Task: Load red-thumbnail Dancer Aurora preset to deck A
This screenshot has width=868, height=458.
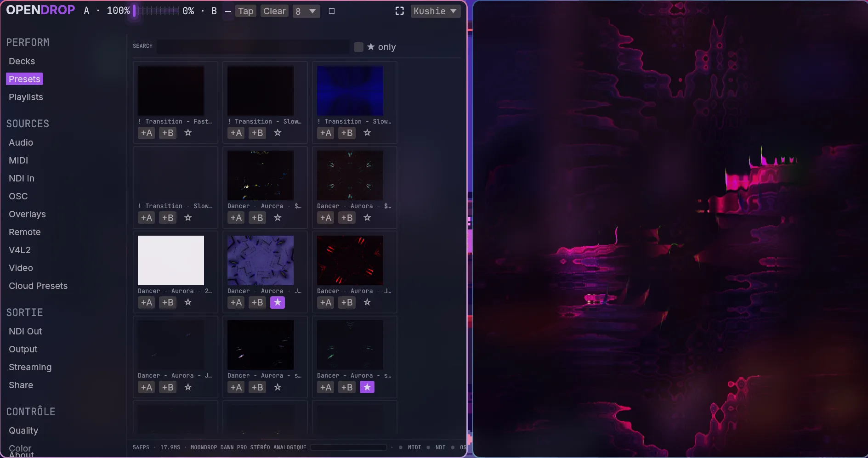Action: point(326,302)
